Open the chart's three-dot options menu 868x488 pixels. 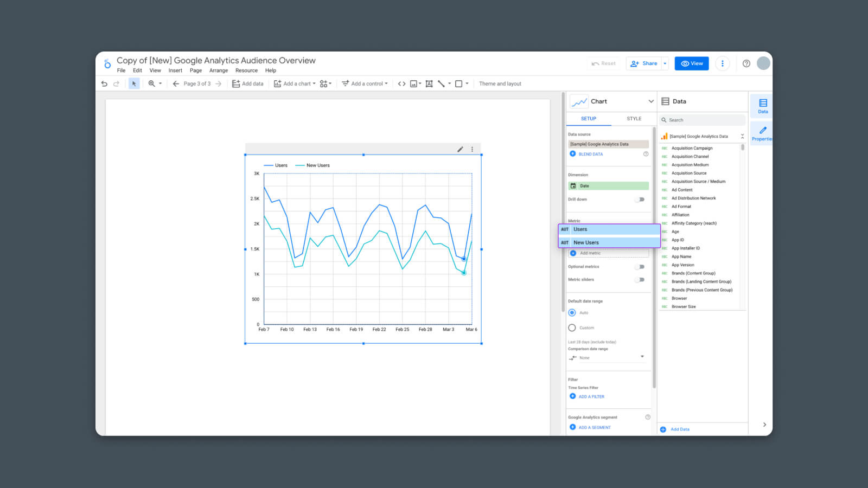click(x=472, y=149)
